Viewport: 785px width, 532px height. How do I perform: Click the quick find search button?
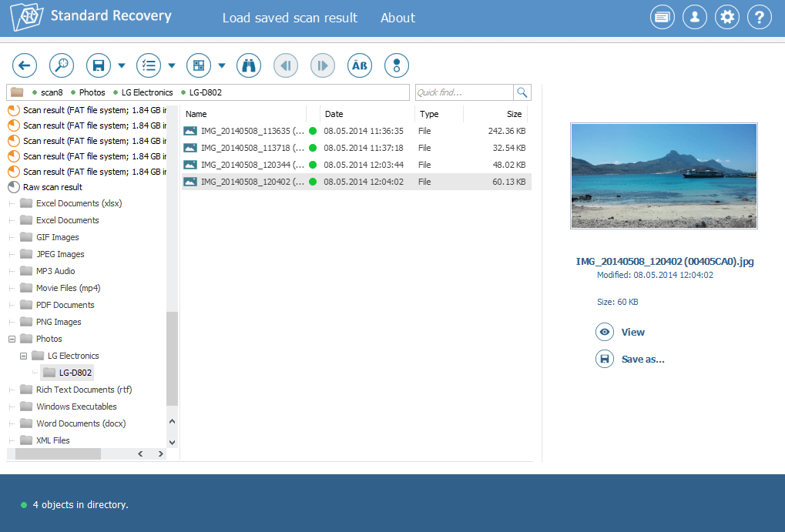(x=522, y=92)
